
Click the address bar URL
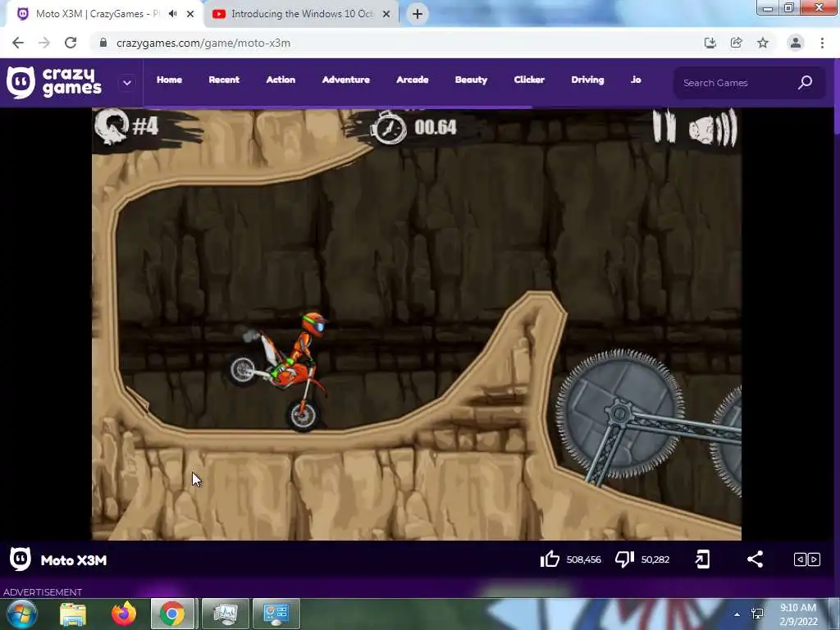tap(203, 43)
